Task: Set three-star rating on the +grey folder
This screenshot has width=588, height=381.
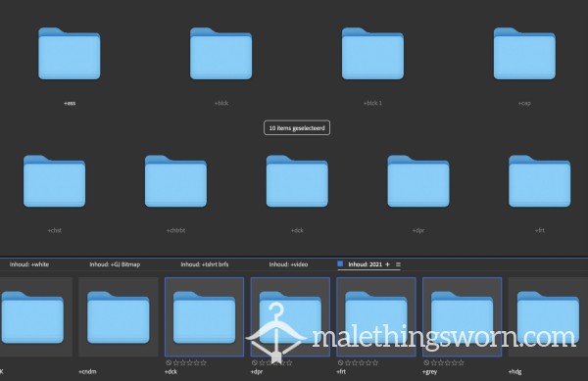Action: [x=448, y=362]
